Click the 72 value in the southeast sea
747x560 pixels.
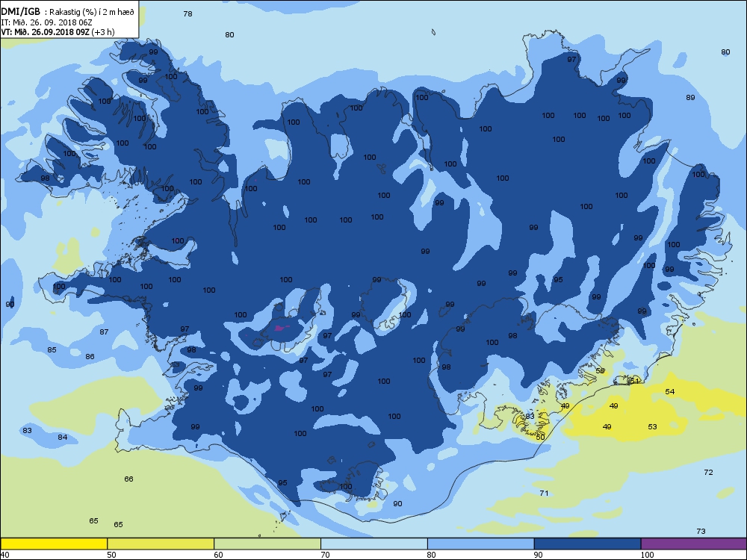tap(708, 472)
